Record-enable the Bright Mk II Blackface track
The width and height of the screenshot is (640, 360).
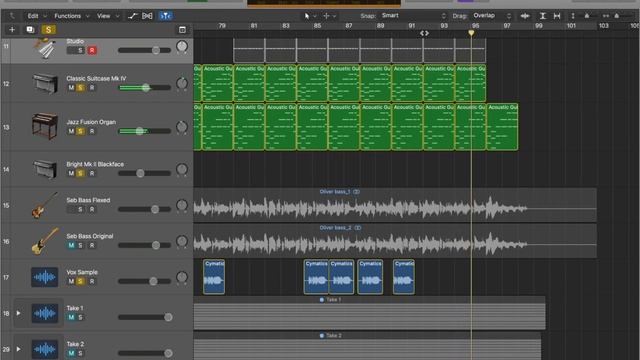pyautogui.click(x=92, y=173)
